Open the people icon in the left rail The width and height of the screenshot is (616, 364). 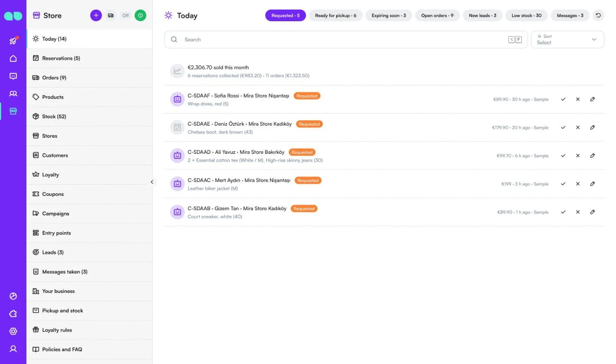13,94
